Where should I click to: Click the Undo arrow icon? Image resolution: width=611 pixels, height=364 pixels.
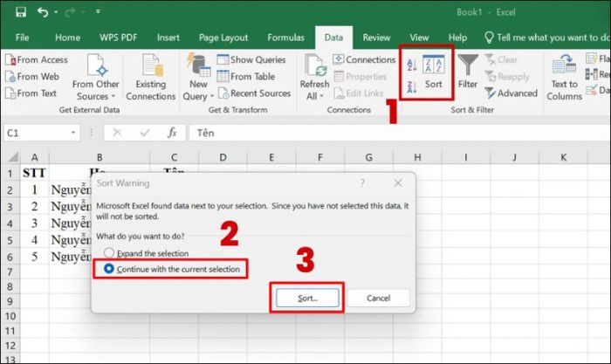(43, 12)
